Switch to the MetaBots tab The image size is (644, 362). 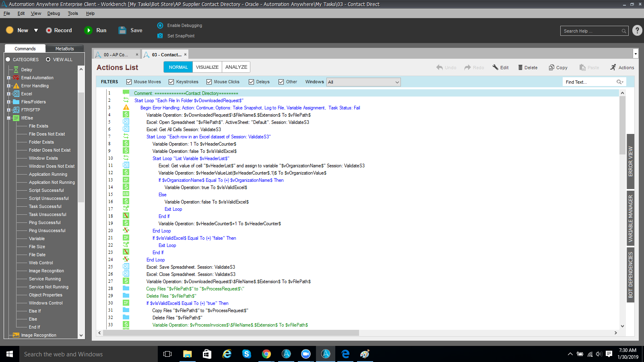click(65, 49)
